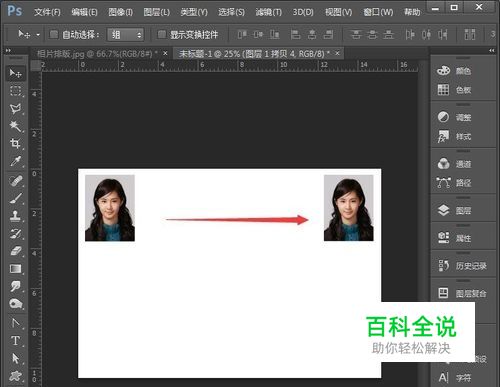Click Align Bottom Edges in options bar

(x=274, y=34)
